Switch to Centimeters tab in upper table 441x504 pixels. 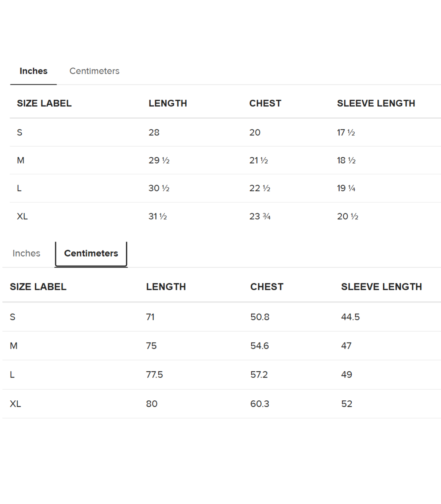[x=94, y=71]
